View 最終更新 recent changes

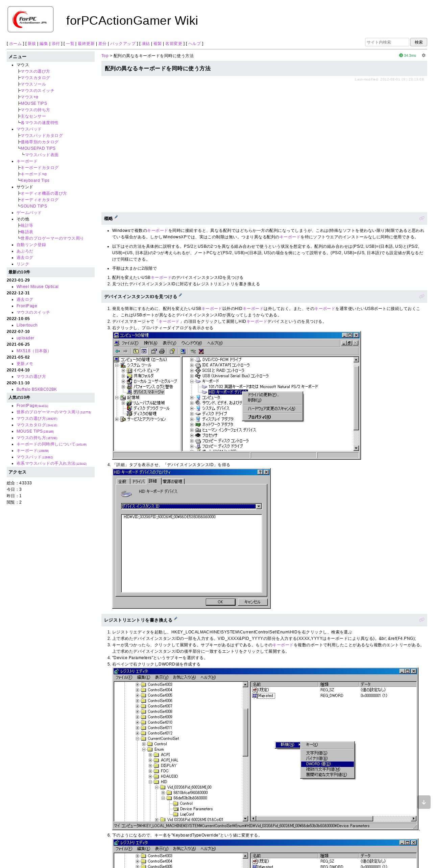pos(86,44)
